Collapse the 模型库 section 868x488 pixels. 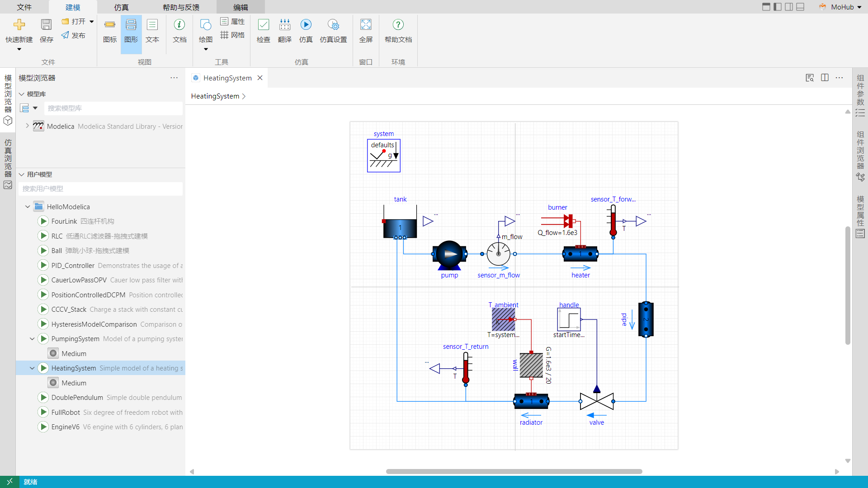tap(21, 94)
